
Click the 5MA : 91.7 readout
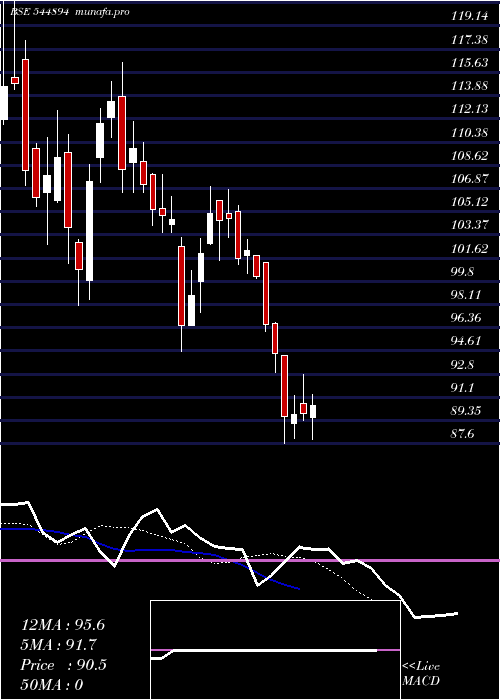(x=58, y=645)
